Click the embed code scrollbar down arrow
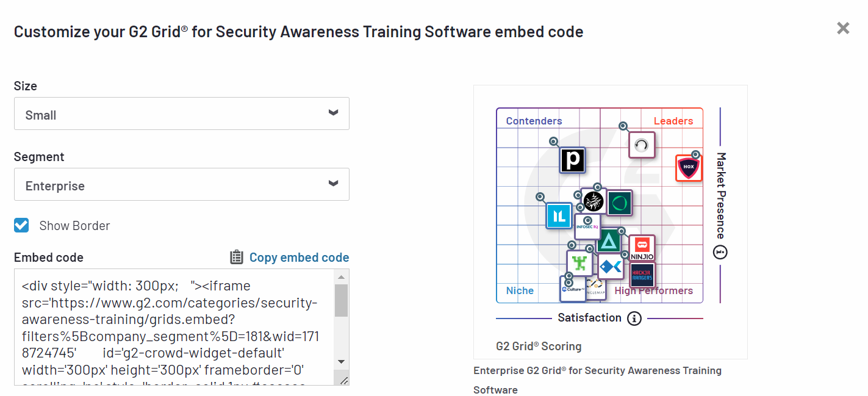The height and width of the screenshot is (396, 868). (x=341, y=361)
